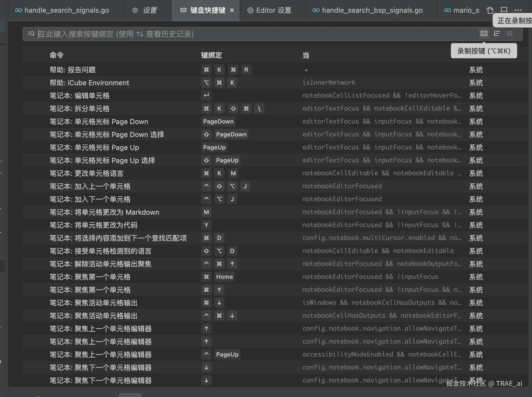
Task: Focus the keybinding search input field
Action: (x=243, y=34)
